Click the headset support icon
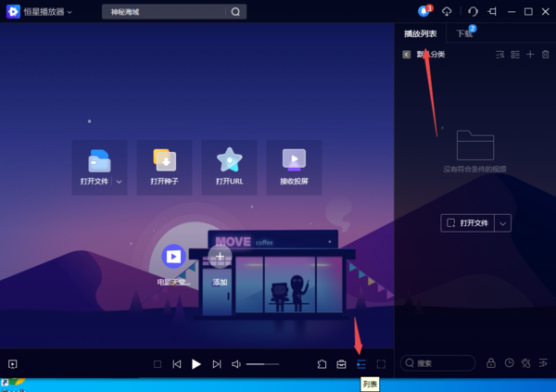Viewport: 556px width, 392px height. (x=473, y=12)
